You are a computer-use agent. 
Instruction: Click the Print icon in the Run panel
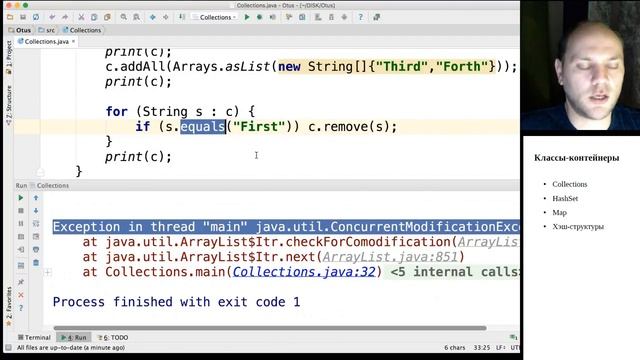click(x=36, y=249)
